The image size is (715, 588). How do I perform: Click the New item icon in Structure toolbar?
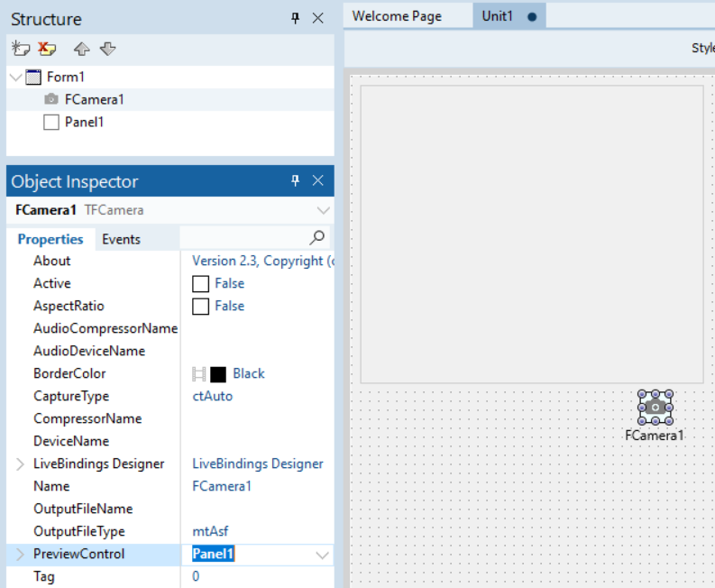21,49
